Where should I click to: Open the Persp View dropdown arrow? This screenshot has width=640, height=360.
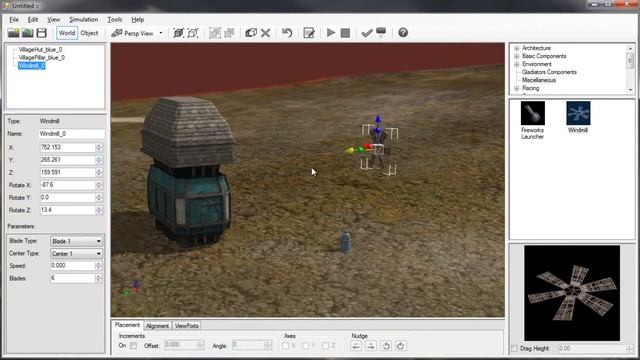tap(161, 33)
